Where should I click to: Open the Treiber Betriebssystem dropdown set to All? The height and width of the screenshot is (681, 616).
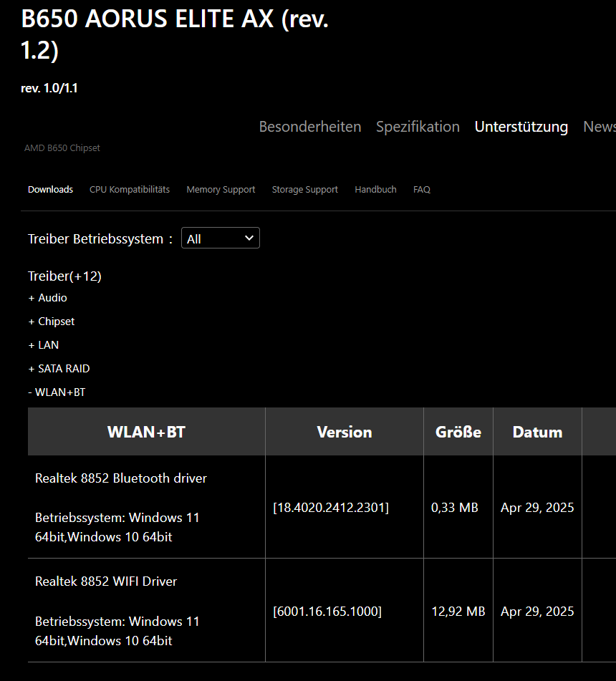coord(220,238)
